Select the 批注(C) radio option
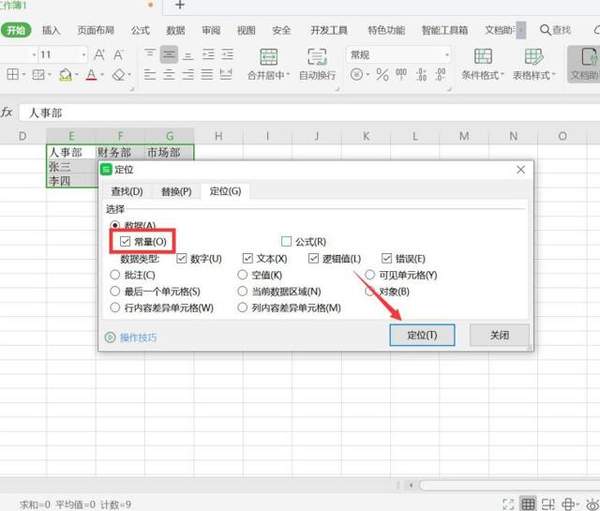 coord(115,275)
